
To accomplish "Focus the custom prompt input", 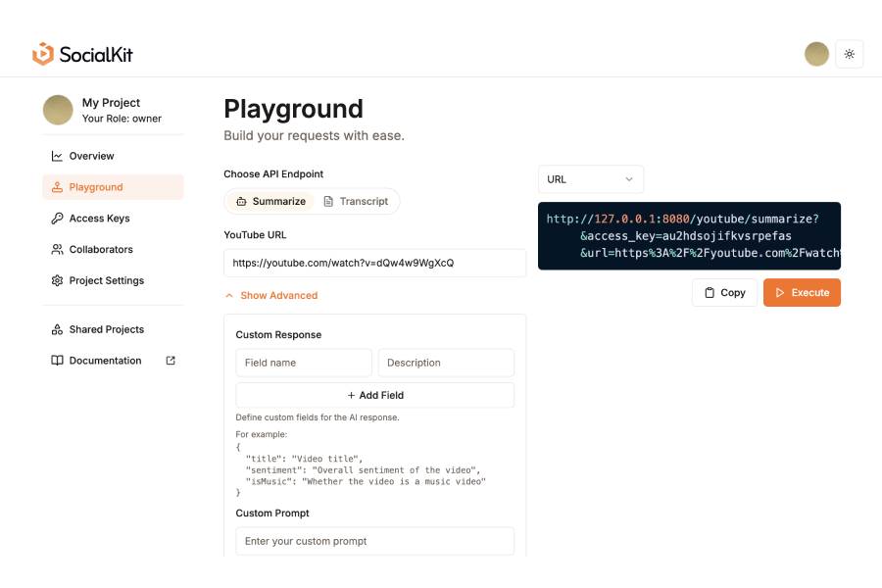I will 374,541.
